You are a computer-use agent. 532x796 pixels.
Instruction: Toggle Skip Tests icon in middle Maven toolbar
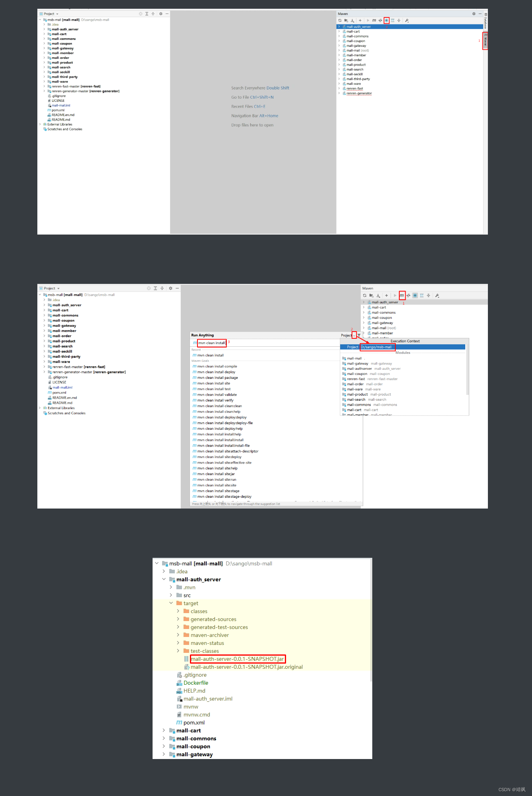point(408,295)
